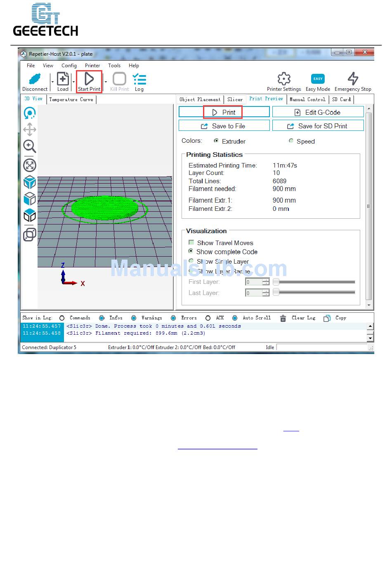Screen dimensions: 392x581
Task: Click the Save for SD Print button
Action: [318, 126]
